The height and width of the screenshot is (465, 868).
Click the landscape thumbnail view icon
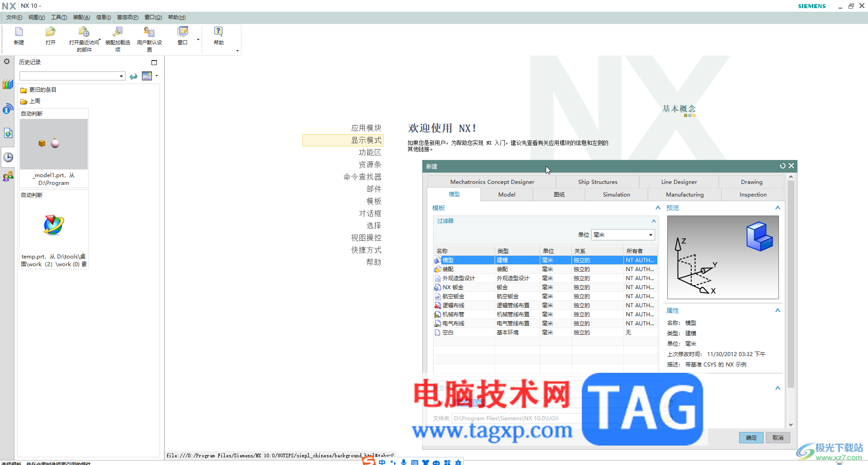pos(147,76)
